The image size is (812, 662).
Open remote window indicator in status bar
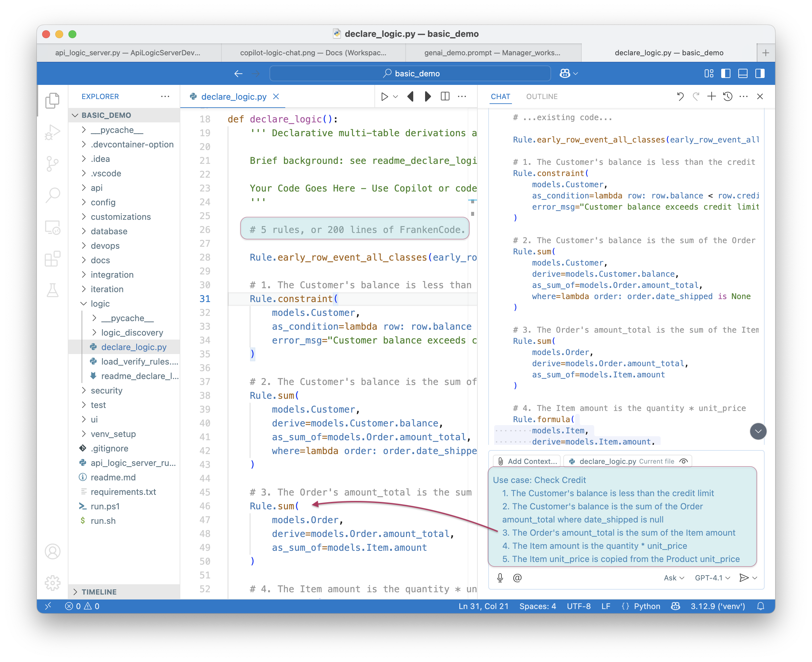pyautogui.click(x=48, y=606)
